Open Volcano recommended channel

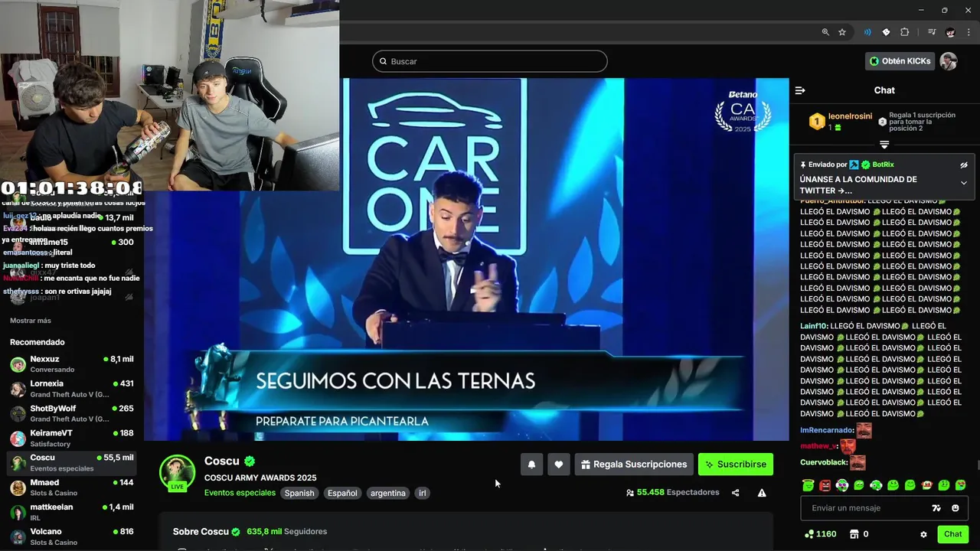(72, 536)
